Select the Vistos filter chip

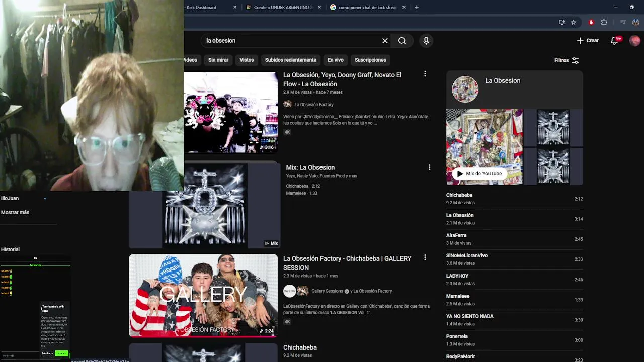point(247,60)
